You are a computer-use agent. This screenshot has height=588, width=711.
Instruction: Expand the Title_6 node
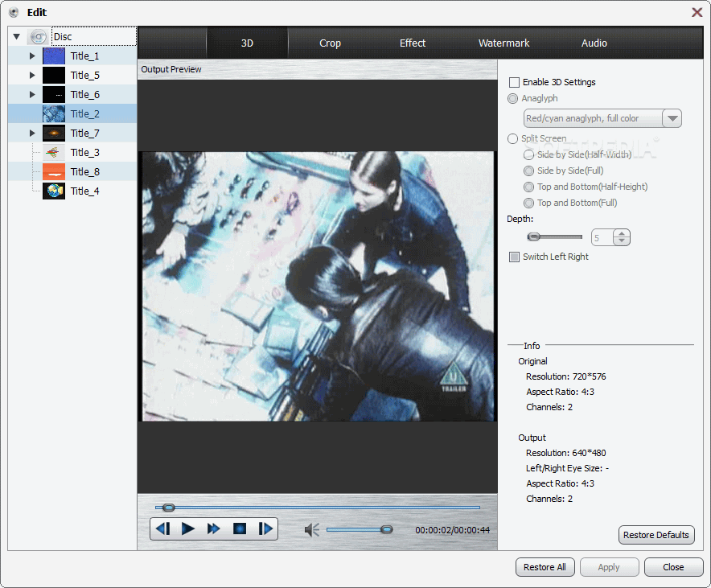coord(32,95)
